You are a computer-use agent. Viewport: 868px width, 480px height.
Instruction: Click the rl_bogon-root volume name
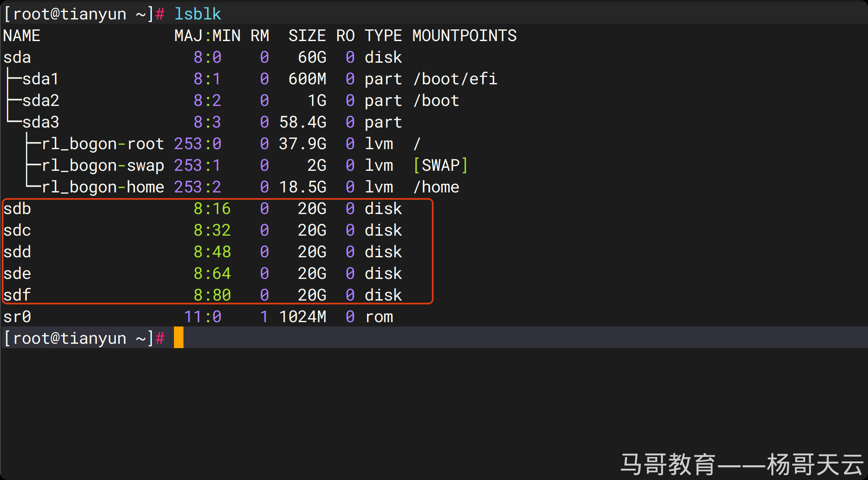tap(103, 144)
